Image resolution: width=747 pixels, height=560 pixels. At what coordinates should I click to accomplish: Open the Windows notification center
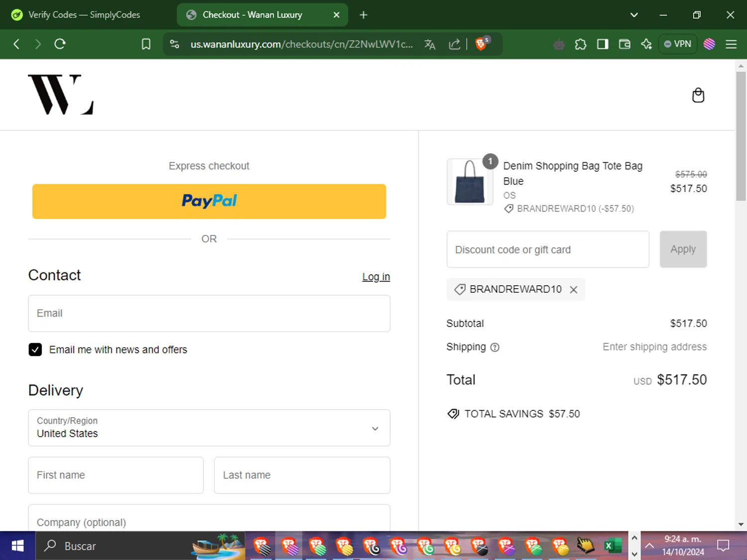[x=723, y=546]
